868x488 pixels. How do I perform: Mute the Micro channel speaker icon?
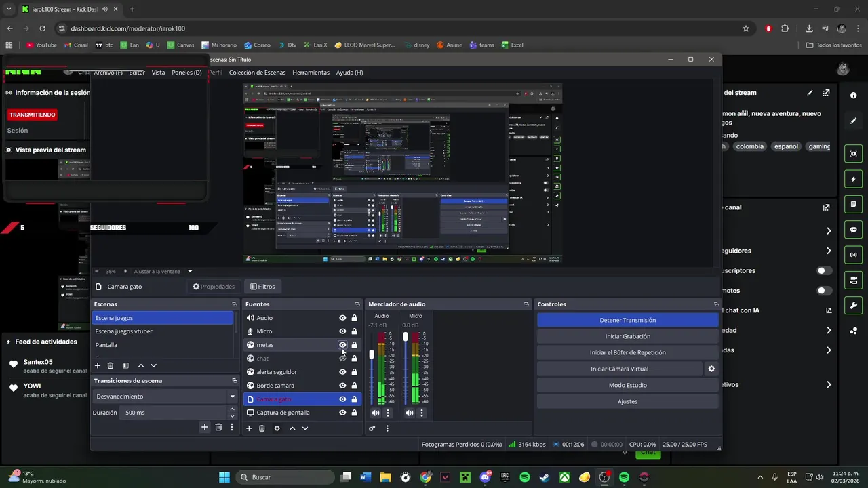410,413
